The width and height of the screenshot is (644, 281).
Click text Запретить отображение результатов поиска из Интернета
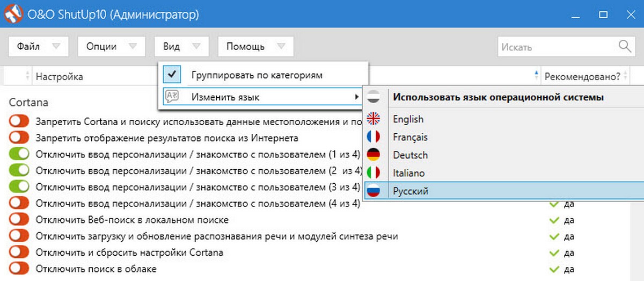167,138
